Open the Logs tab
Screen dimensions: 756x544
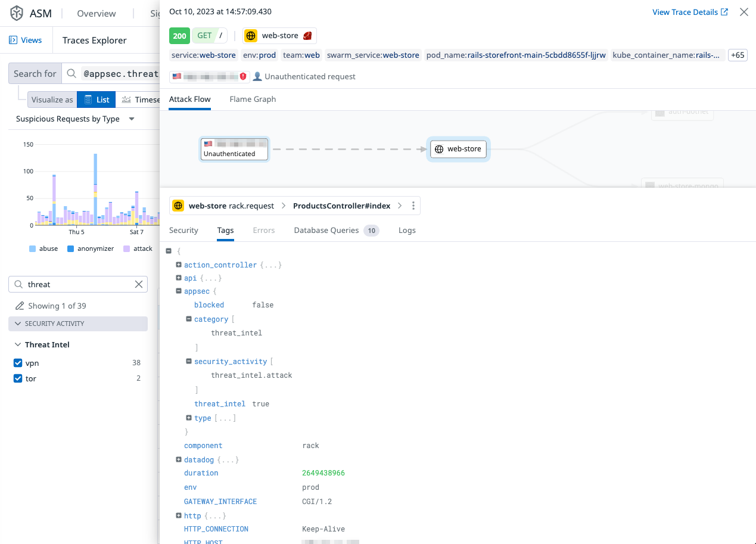pyautogui.click(x=407, y=230)
